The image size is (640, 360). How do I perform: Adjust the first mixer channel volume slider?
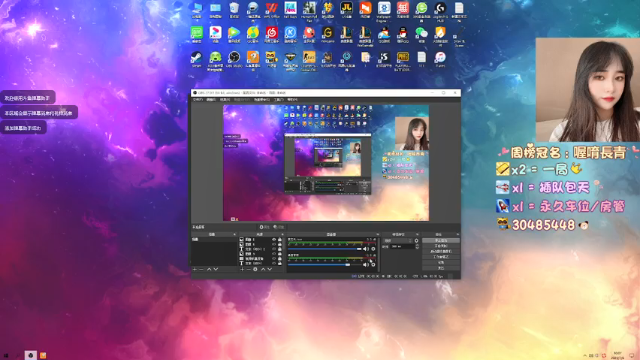click(x=325, y=249)
